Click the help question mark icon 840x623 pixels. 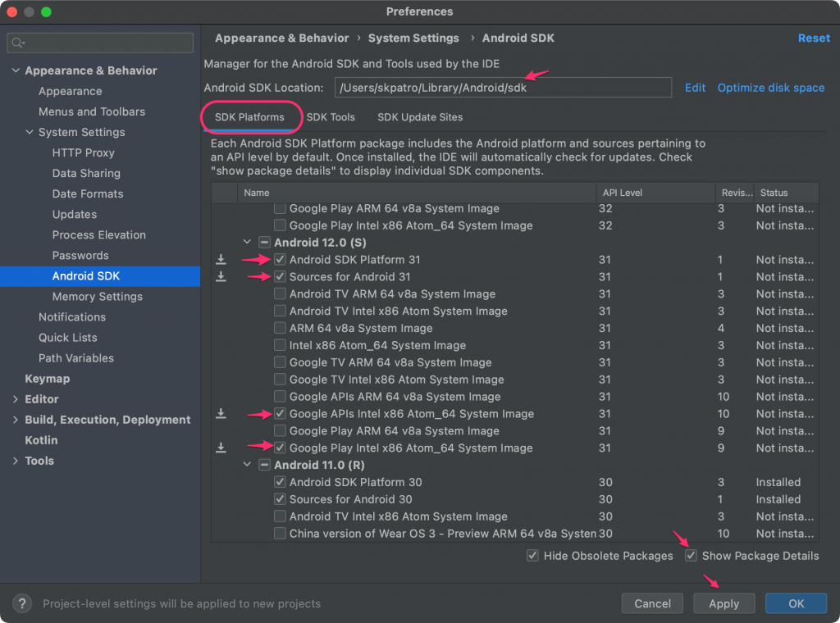(22, 603)
